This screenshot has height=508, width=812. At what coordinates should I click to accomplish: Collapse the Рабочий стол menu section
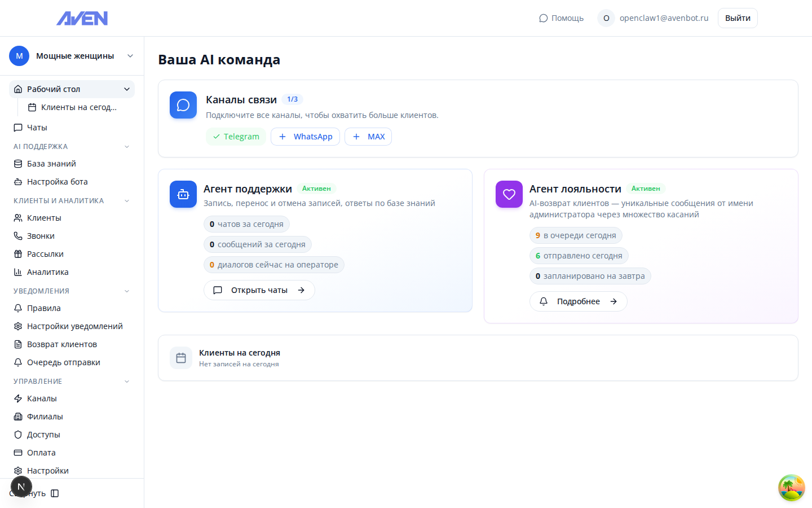click(127, 89)
